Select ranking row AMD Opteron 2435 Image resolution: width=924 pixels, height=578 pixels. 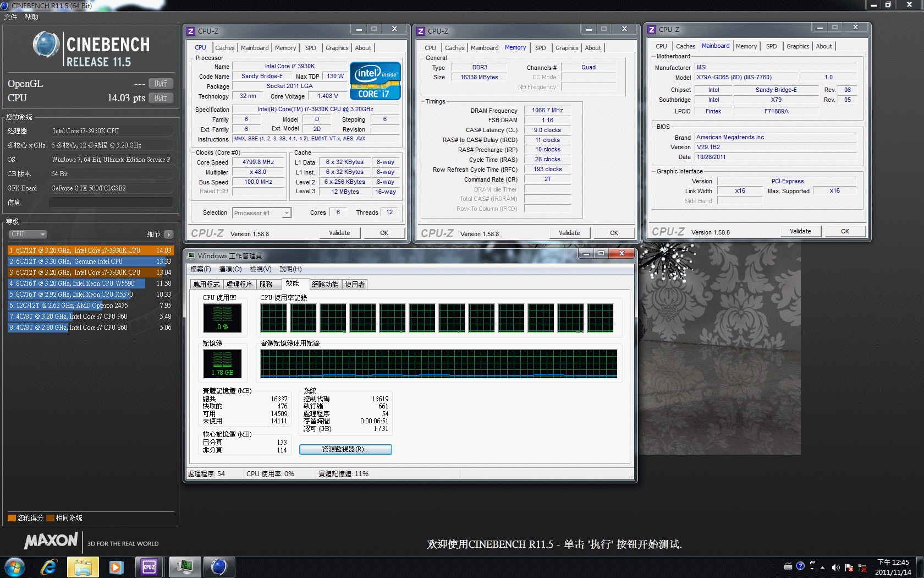coord(90,306)
